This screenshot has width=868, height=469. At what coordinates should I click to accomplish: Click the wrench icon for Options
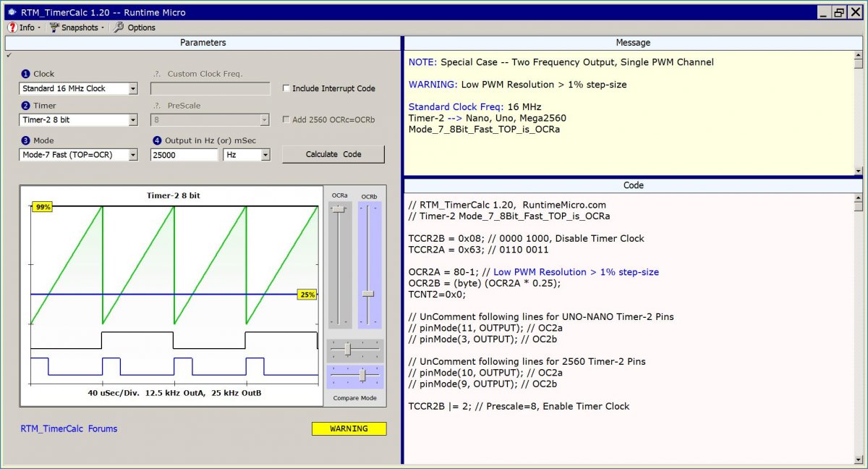[x=119, y=28]
